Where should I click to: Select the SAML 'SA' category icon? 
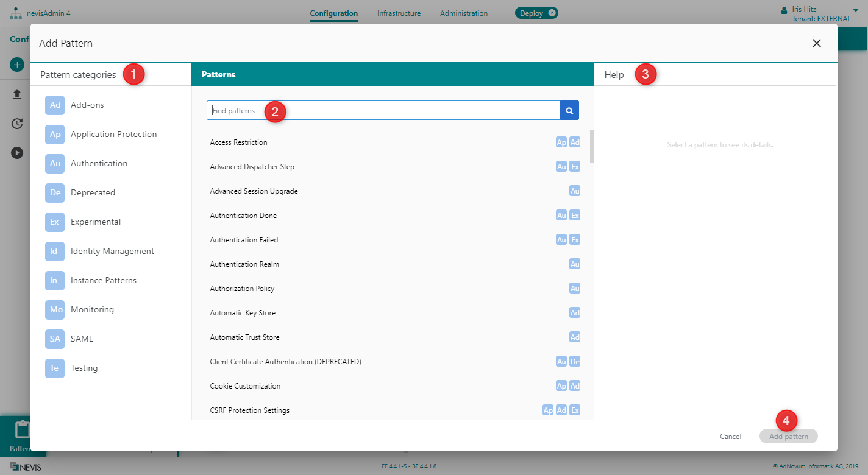(x=55, y=339)
